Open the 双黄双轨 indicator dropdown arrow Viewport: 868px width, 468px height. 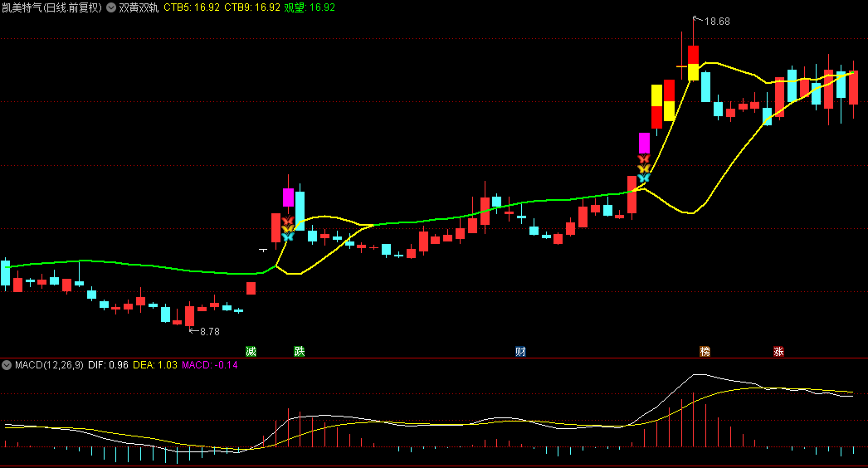click(111, 7)
